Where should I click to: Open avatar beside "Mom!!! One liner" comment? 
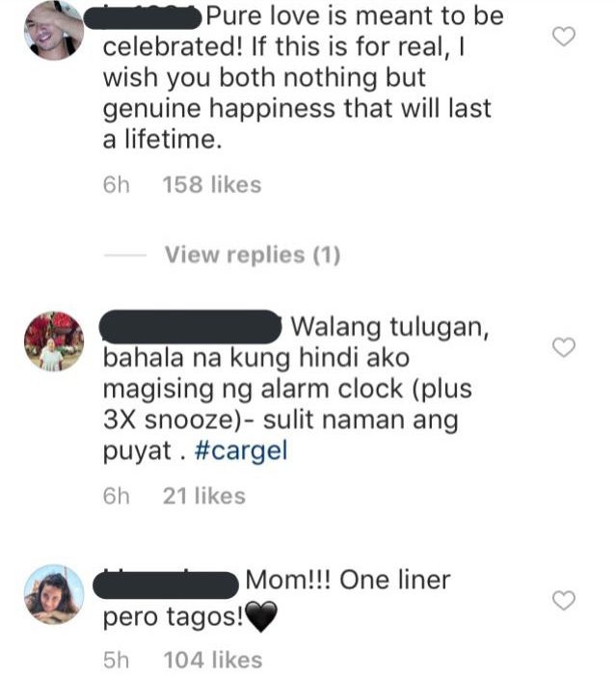54,594
